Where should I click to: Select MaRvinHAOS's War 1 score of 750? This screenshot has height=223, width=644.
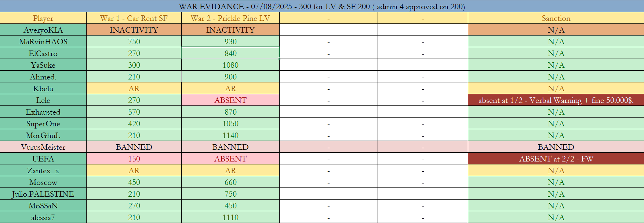point(134,42)
